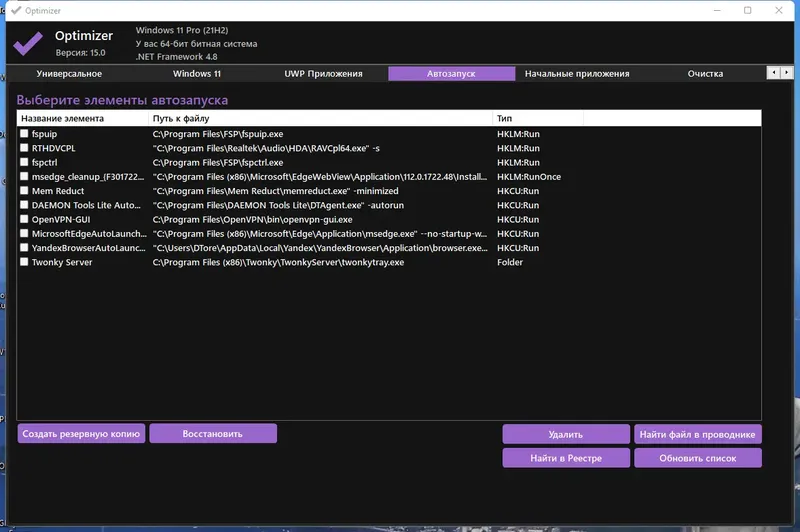Check the OpenVPN-GUI checkbox
This screenshot has height=532, width=800.
[x=24, y=219]
